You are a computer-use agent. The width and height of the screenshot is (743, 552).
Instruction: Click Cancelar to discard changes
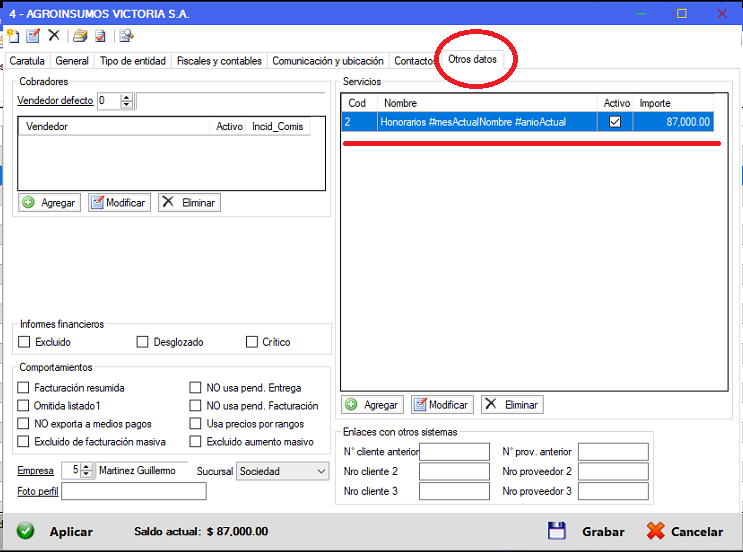point(685,531)
